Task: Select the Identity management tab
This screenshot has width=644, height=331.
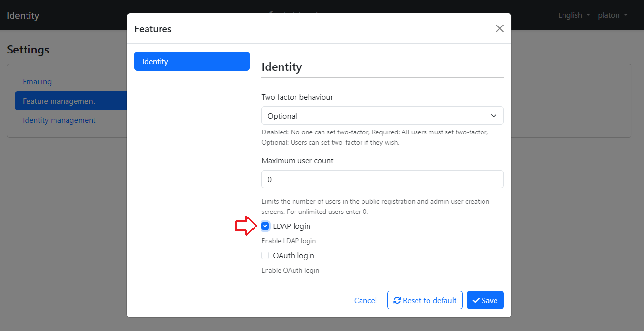Action: 59,120
